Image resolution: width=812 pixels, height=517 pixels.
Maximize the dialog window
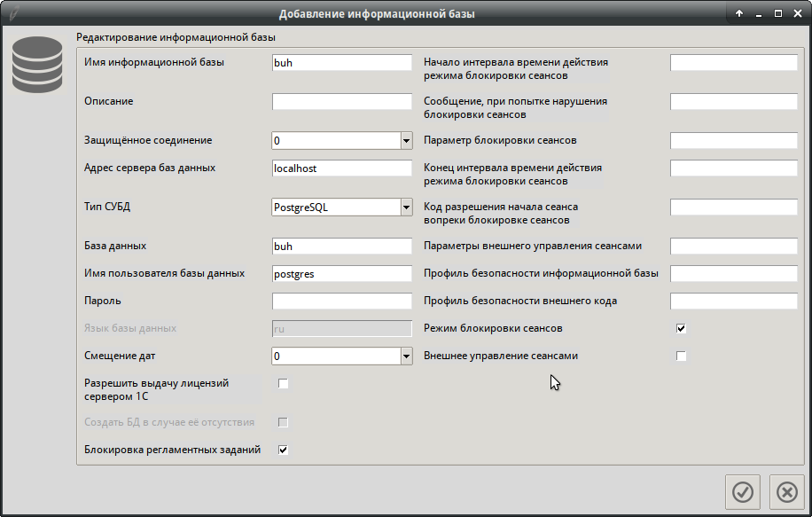[777, 12]
